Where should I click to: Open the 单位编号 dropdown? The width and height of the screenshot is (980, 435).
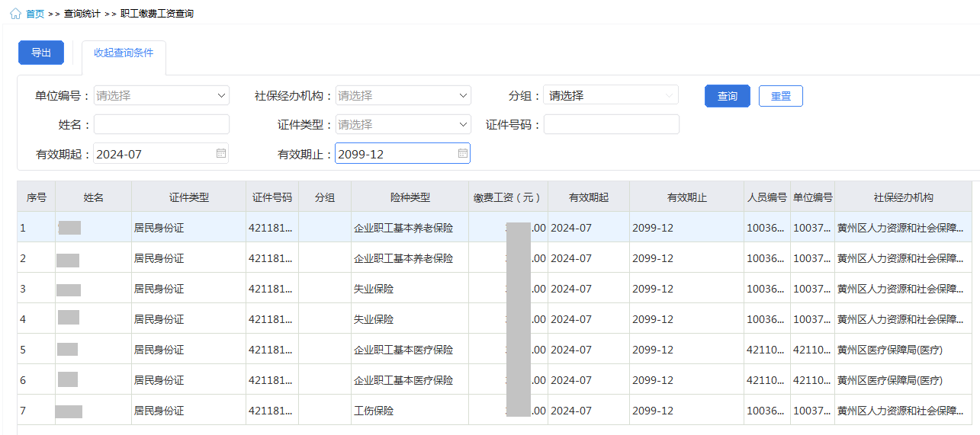click(162, 95)
